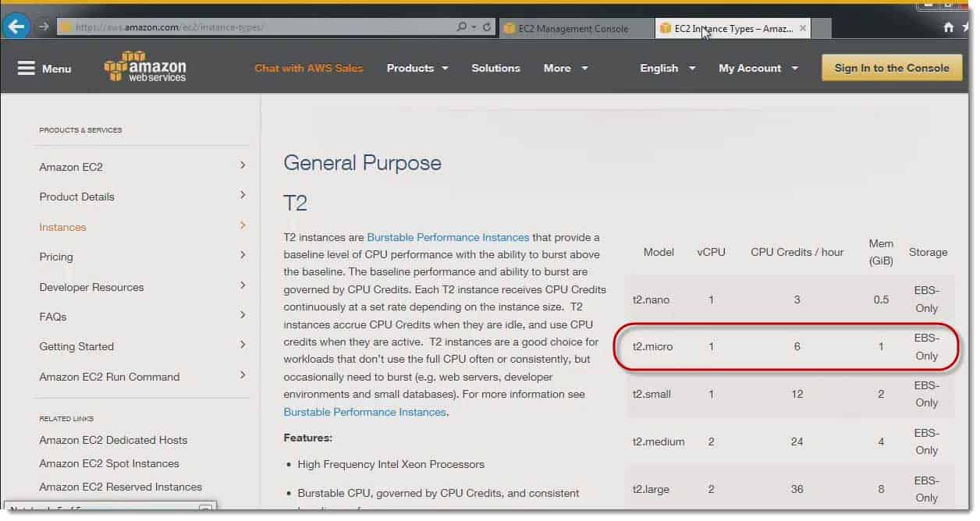Expand the FAQs chevron arrow

coord(243,315)
